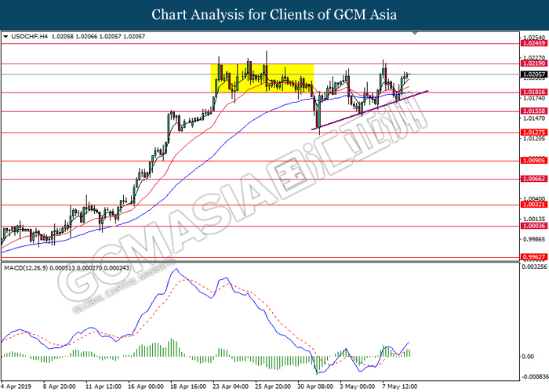Click the 4 Apr 2019 date label
Image resolution: width=549 pixels, height=392 pixels.
16,387
